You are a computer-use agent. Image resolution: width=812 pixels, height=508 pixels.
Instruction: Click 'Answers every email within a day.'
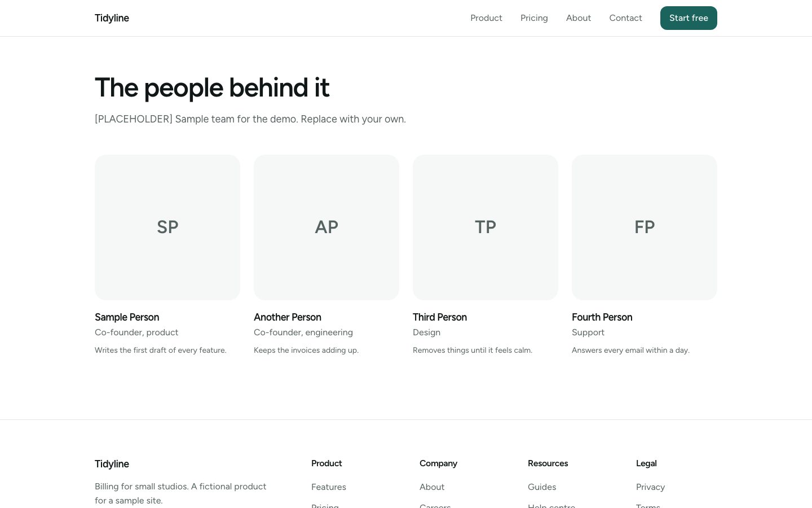[x=630, y=350]
